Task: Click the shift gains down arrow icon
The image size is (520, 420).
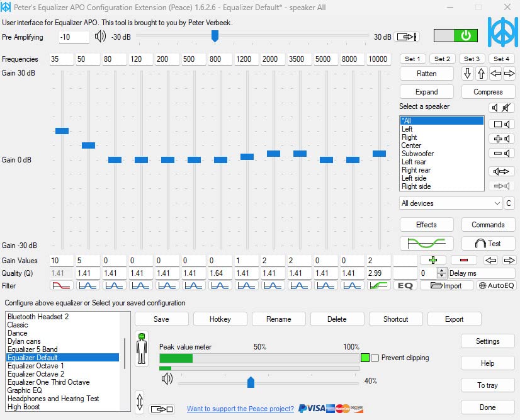Action: coord(467,74)
